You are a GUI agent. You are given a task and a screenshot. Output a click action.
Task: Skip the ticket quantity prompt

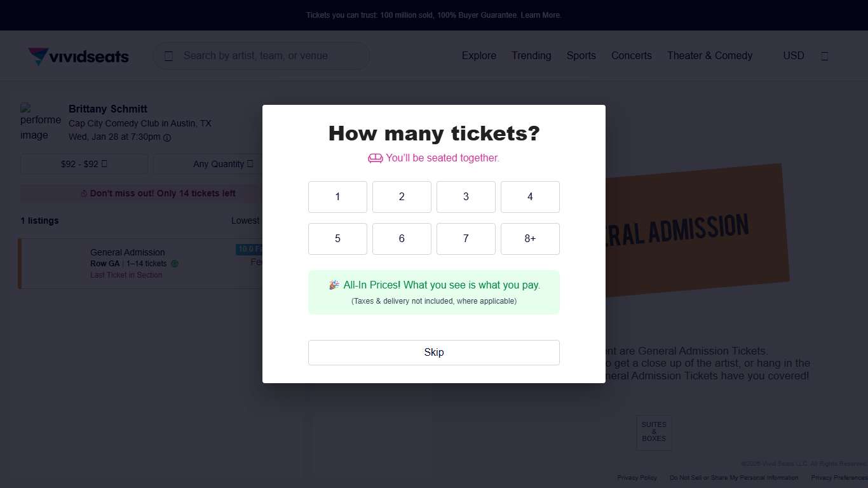[433, 353]
